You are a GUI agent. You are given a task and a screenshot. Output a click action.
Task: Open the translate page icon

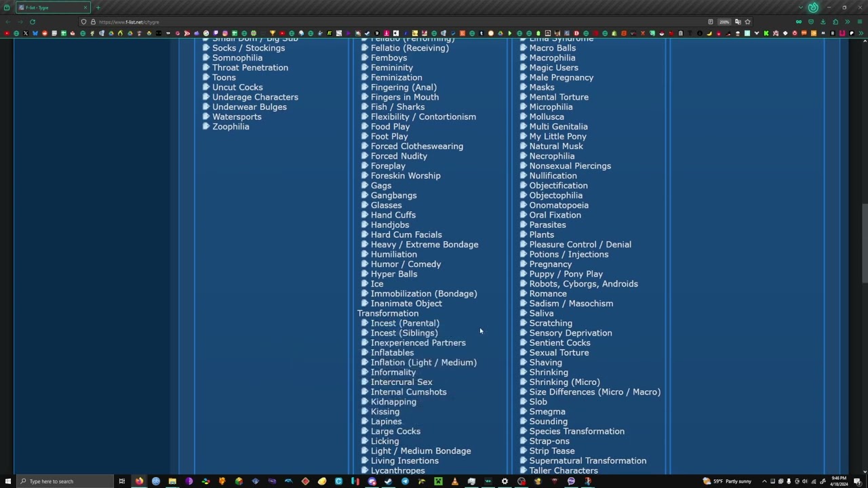click(738, 22)
